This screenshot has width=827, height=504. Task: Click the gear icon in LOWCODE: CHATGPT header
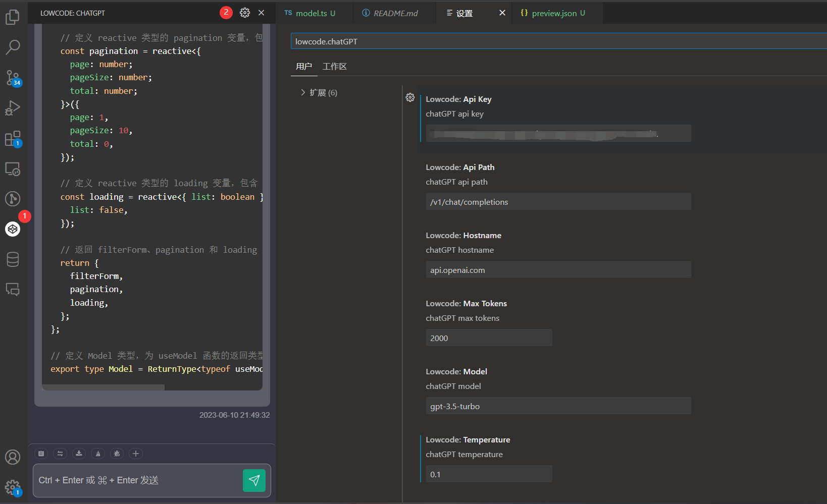[x=245, y=13]
